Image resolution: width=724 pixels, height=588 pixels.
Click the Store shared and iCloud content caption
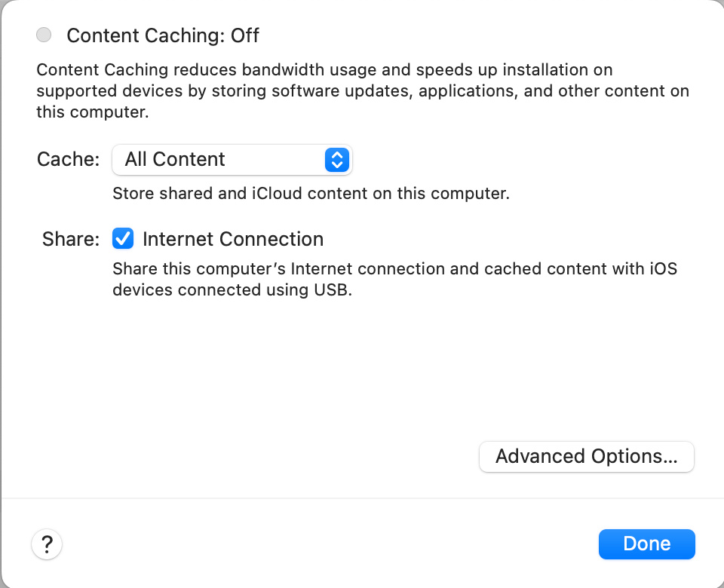point(311,194)
